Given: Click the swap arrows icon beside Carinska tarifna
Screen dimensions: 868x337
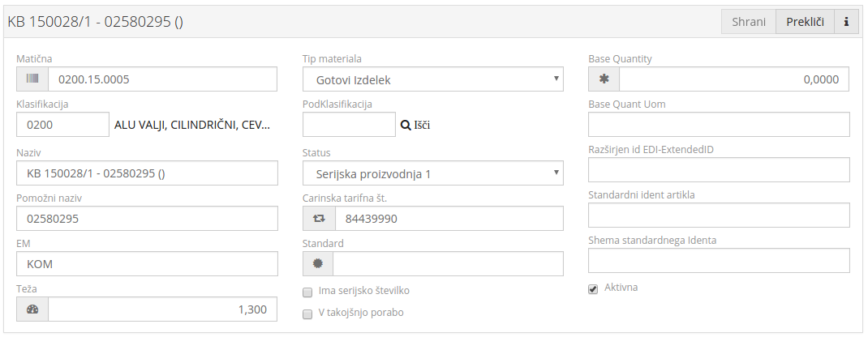Looking at the screenshot, I should coord(319,219).
